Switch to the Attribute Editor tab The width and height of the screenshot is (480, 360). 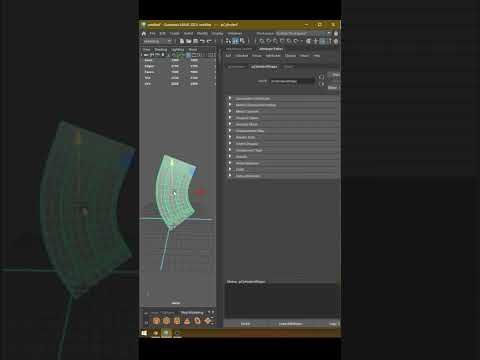pyautogui.click(x=271, y=49)
